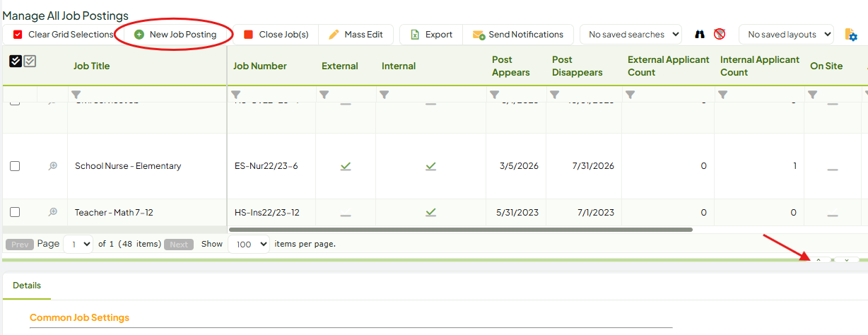Screen dimensions: 868x335
Task: Open the items per page dropdown
Action: 249,244
